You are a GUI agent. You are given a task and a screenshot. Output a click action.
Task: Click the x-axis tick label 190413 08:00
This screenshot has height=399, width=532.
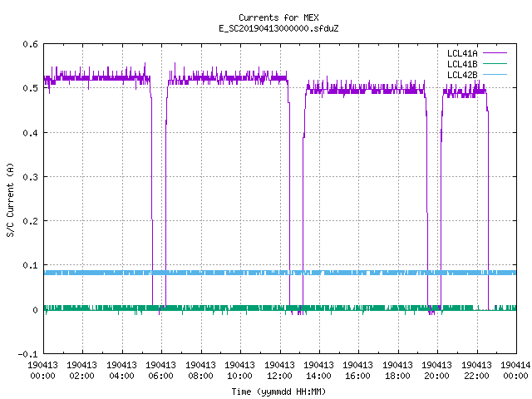(200, 371)
